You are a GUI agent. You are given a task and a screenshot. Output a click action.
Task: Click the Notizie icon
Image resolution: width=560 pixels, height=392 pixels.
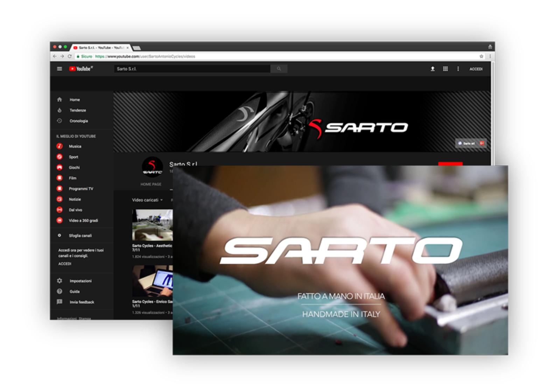(x=59, y=199)
